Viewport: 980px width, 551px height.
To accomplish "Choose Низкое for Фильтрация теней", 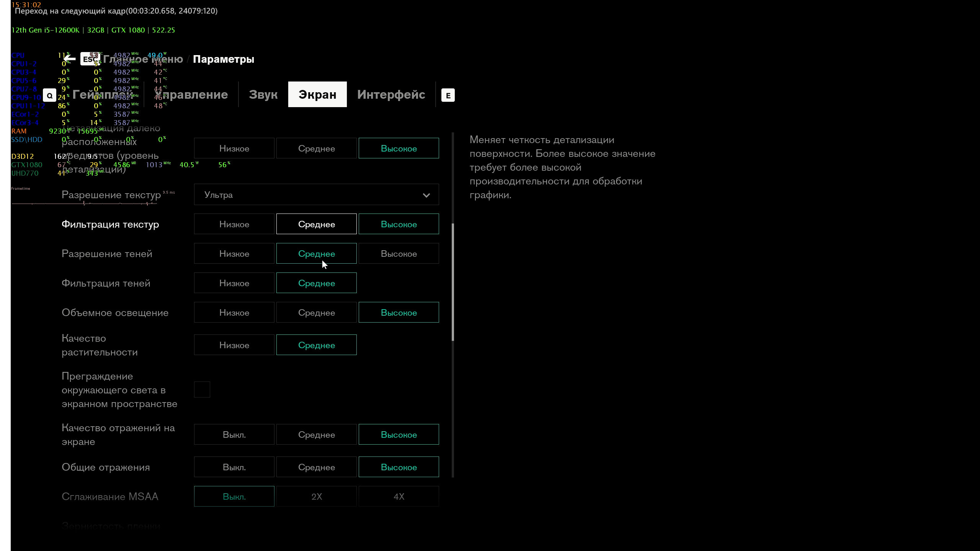I will tap(234, 283).
